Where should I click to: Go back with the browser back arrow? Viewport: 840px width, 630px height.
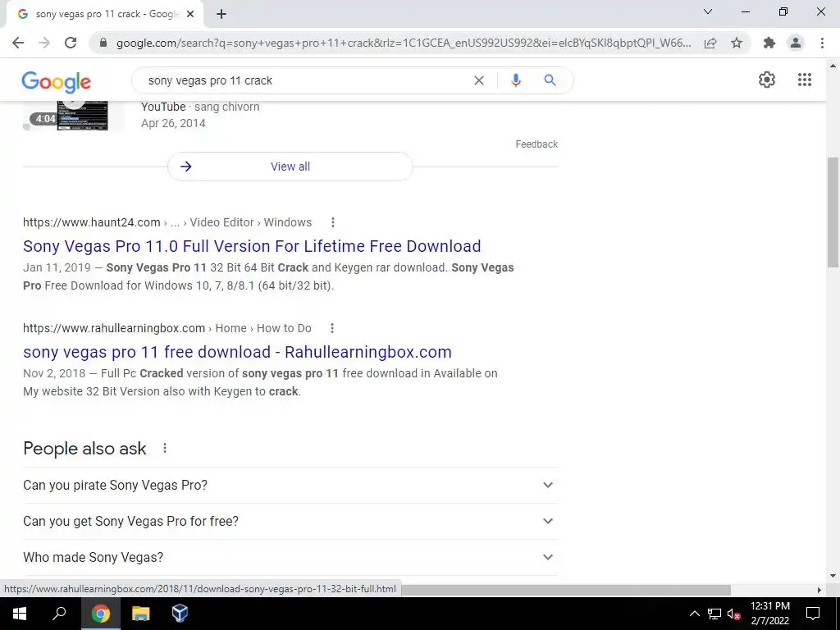click(x=18, y=43)
